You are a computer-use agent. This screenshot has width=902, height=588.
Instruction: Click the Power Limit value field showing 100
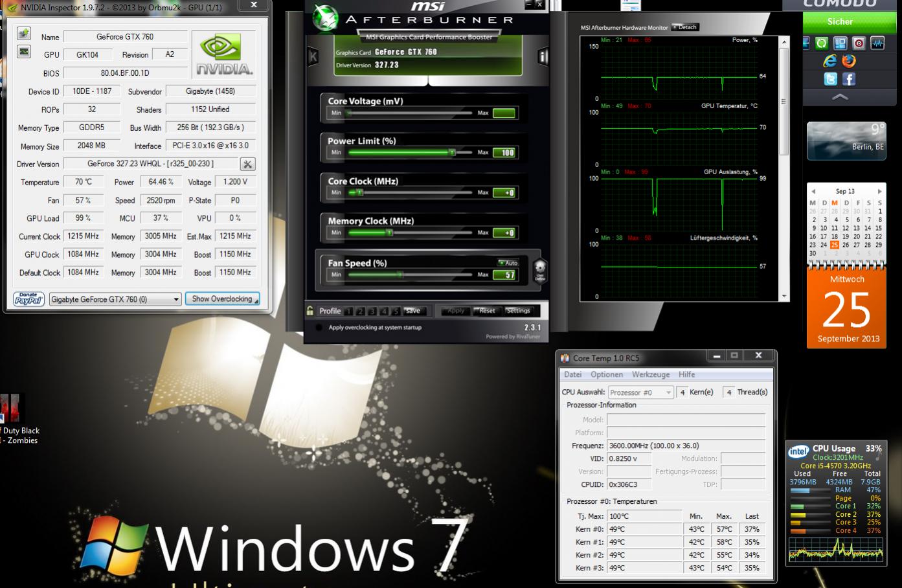504,153
